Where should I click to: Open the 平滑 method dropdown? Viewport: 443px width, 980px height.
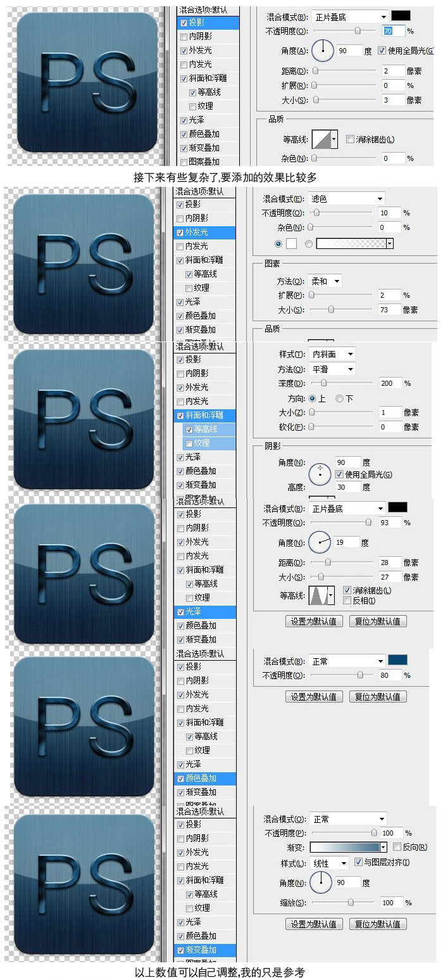tap(332, 369)
